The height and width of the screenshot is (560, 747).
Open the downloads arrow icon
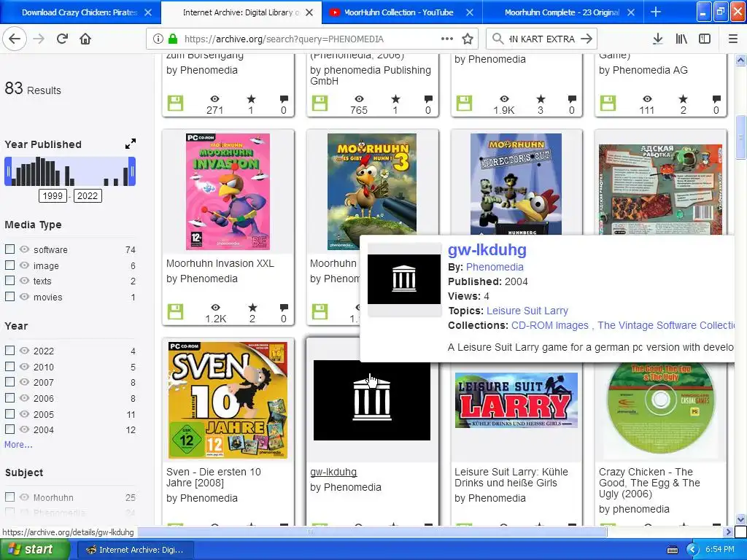[x=657, y=39]
